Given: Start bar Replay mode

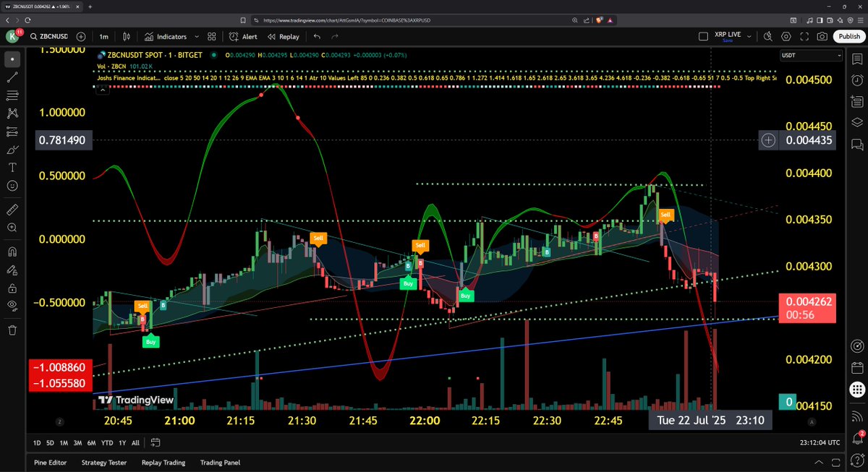Looking at the screenshot, I should pyautogui.click(x=283, y=36).
